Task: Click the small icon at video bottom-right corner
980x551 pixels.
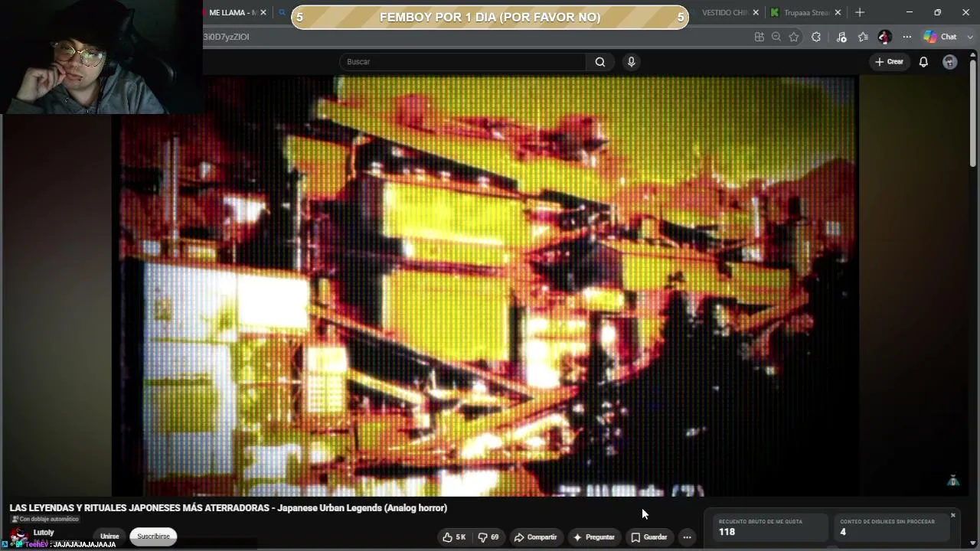Action: (953, 481)
